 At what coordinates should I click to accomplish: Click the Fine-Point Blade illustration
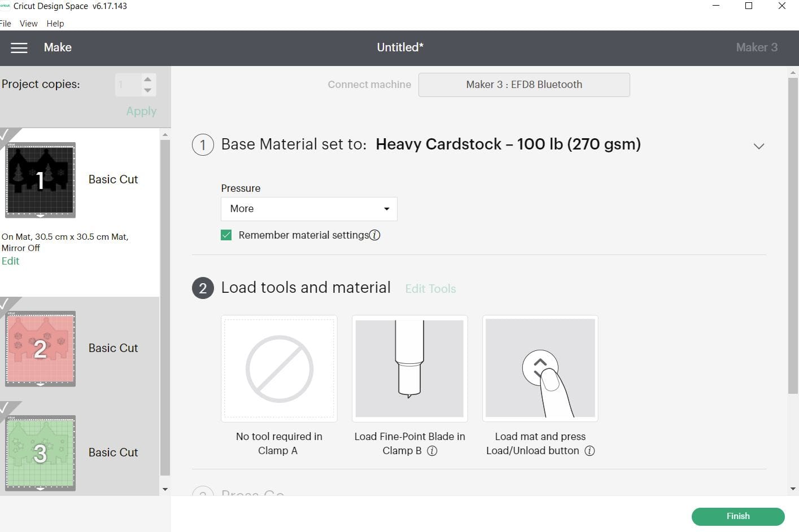click(x=409, y=368)
